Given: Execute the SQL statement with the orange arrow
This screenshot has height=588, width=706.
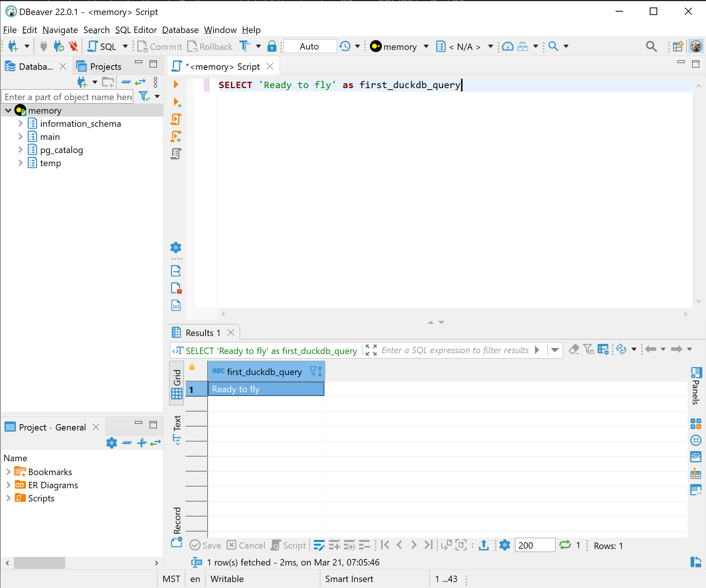Looking at the screenshot, I should click(x=176, y=84).
